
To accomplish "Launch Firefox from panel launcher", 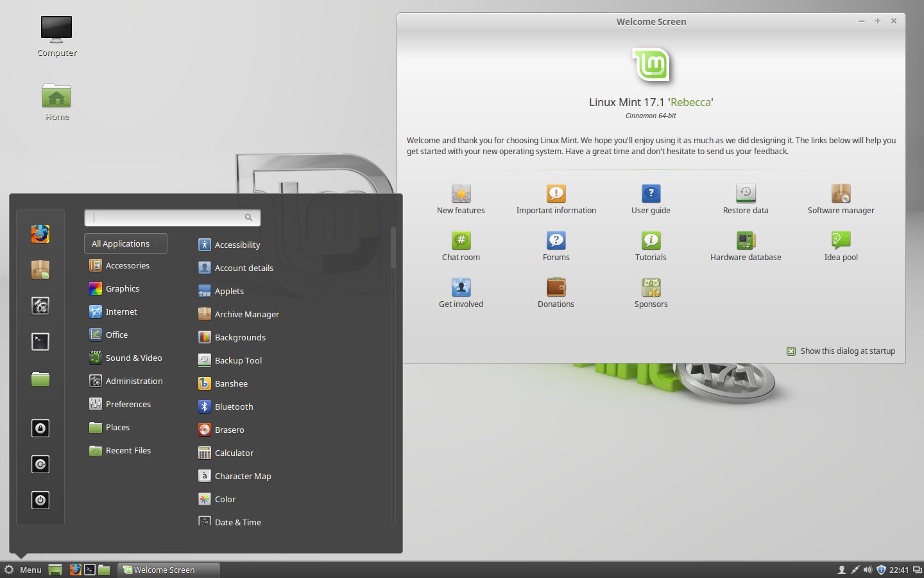I will [x=76, y=570].
